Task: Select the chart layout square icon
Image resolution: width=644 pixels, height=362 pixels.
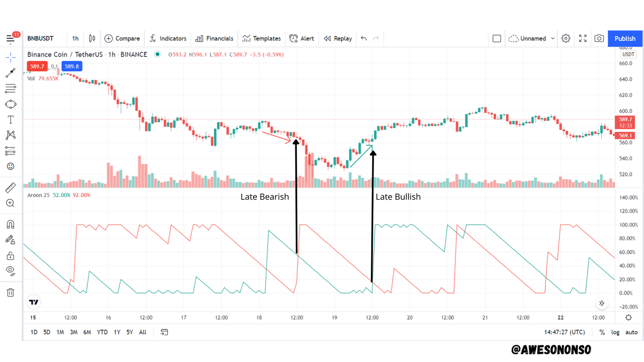Action: [497, 39]
